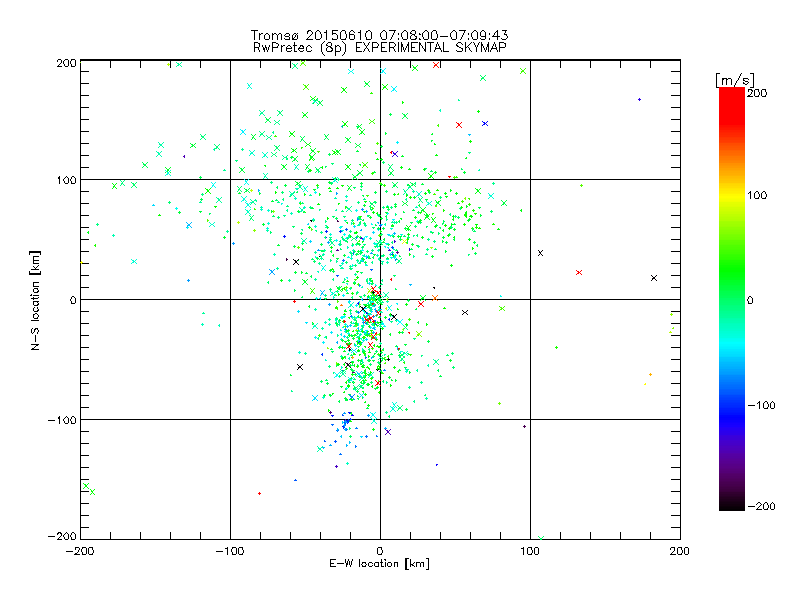Click the N-S axis tick label "-100"
Image resolution: width=800 pixels, height=600 pixels.
pyautogui.click(x=62, y=420)
